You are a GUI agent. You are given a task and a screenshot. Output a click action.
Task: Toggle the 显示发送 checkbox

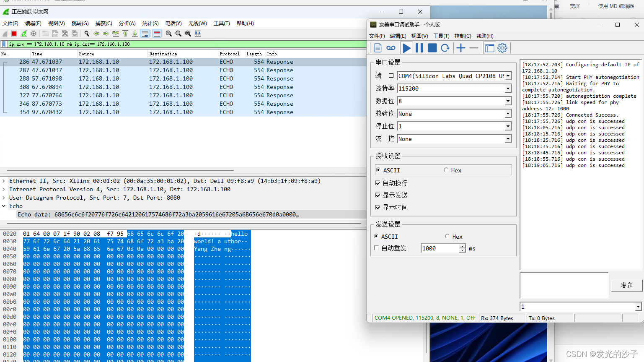[378, 195]
